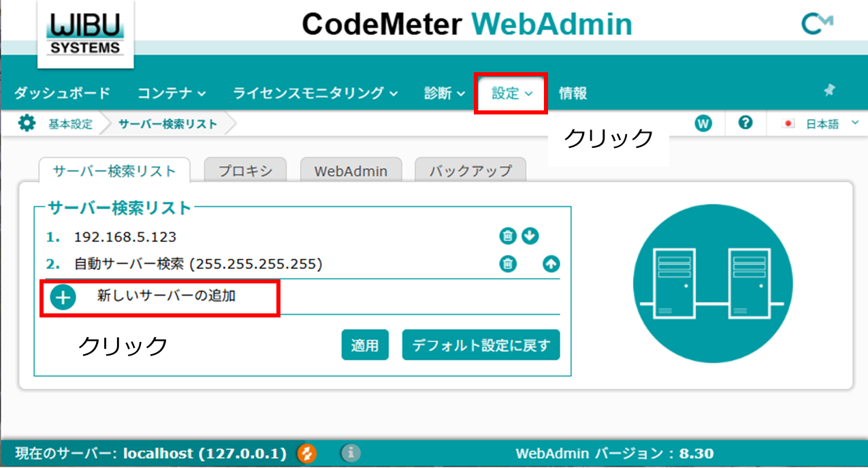Open the info icon in status bar

(350, 453)
